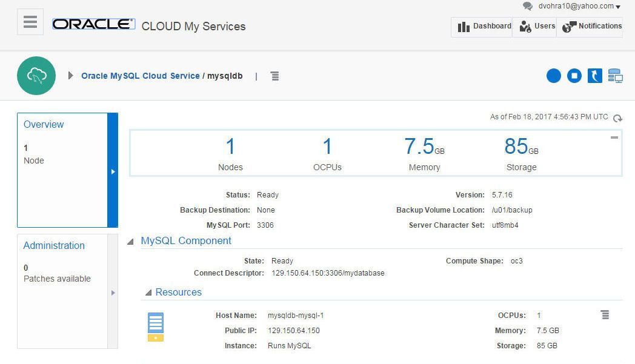Click the 85 GB Storage metric
Viewport: 635px width, 364px height.
(x=521, y=154)
